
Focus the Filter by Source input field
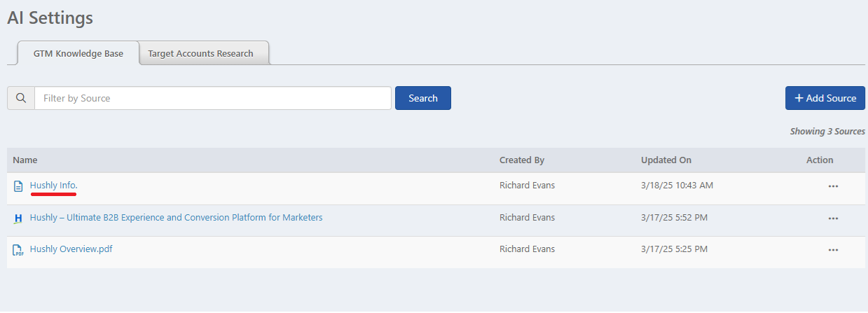click(x=213, y=98)
